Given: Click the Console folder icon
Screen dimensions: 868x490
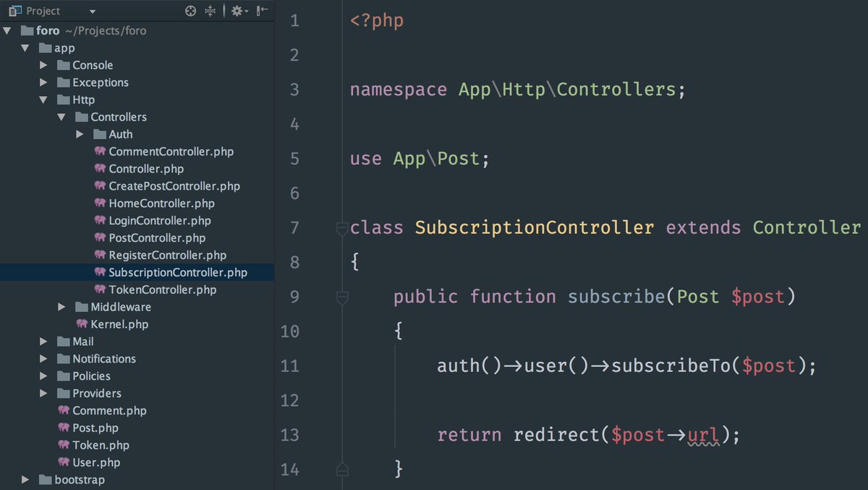Looking at the screenshot, I should click(x=64, y=65).
